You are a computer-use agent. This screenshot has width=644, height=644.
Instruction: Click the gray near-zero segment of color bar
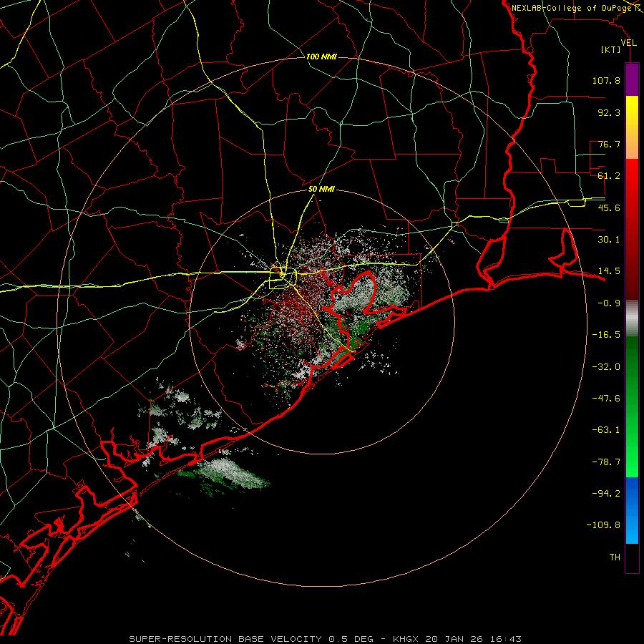pyautogui.click(x=632, y=318)
